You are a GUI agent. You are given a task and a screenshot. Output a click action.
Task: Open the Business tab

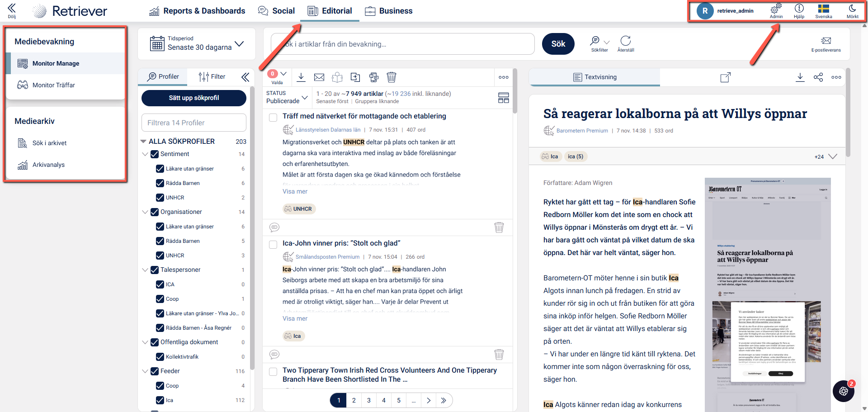click(389, 11)
